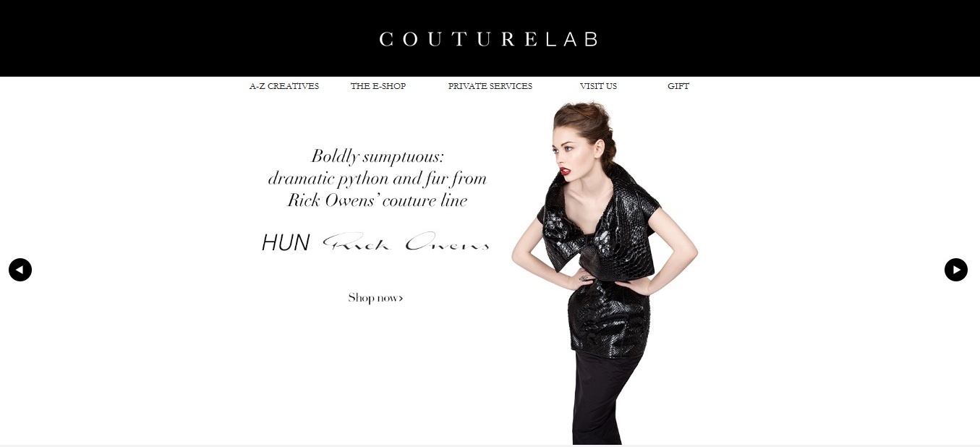Click the Rick Owens signature logo

[406, 242]
